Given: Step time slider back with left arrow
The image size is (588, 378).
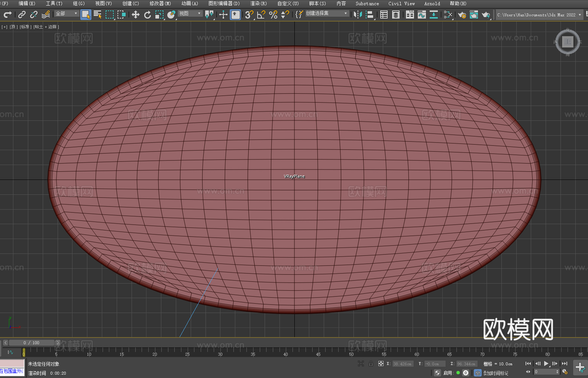Looking at the screenshot, I should [x=5, y=343].
